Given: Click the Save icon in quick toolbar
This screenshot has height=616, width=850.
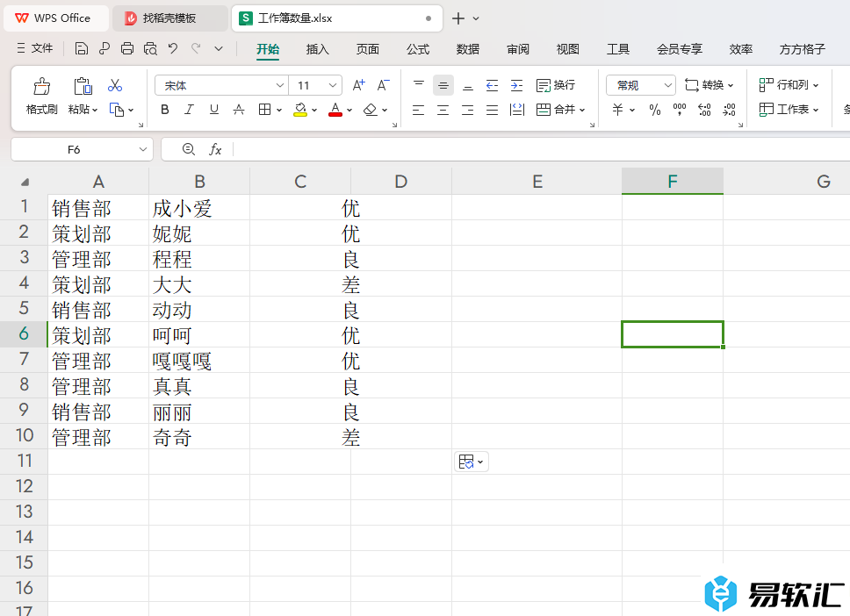Looking at the screenshot, I should click(82, 49).
